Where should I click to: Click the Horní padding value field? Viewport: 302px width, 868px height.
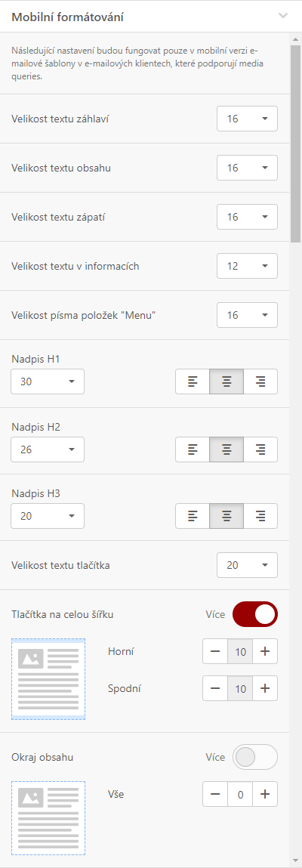[x=240, y=651]
